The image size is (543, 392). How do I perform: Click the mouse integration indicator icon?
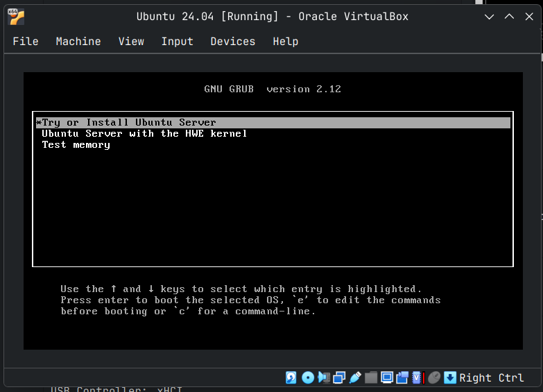[434, 377]
